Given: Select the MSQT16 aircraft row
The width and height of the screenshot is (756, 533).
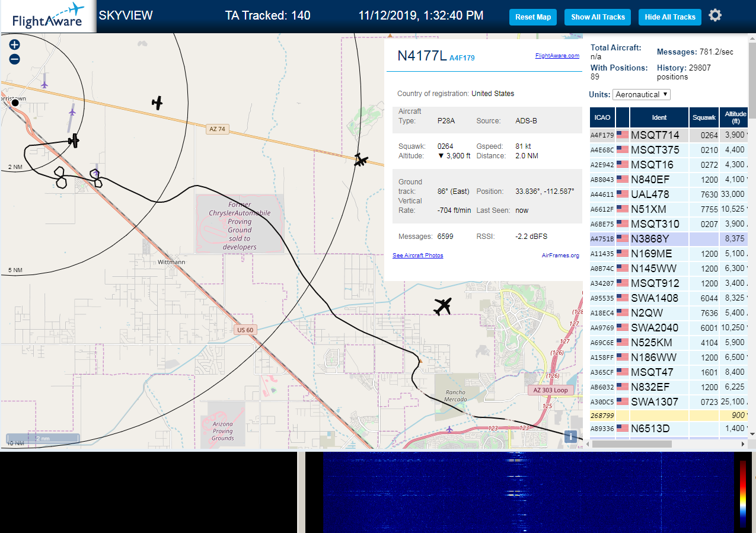Looking at the screenshot, I should click(669, 165).
